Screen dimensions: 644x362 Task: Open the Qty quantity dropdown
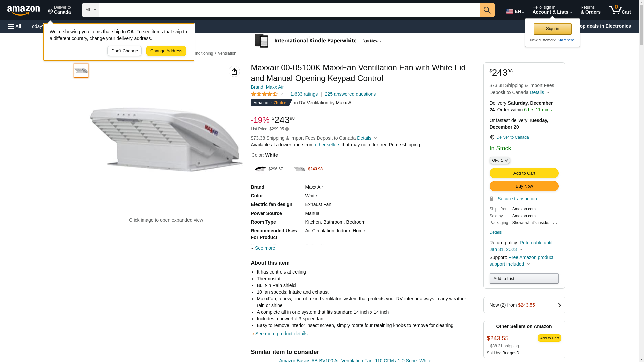[x=499, y=161]
